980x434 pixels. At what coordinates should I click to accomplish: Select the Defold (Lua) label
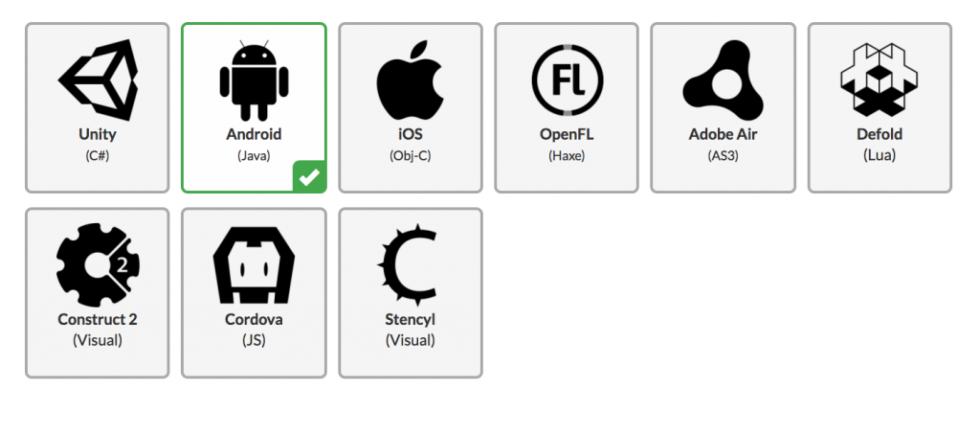(x=880, y=144)
